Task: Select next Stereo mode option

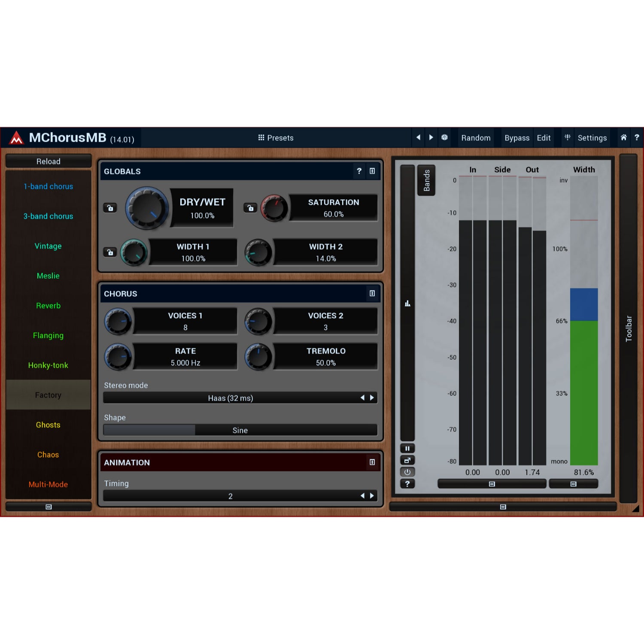Action: click(x=372, y=398)
